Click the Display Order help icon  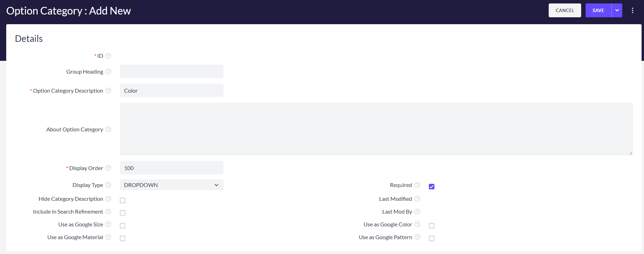(x=108, y=168)
